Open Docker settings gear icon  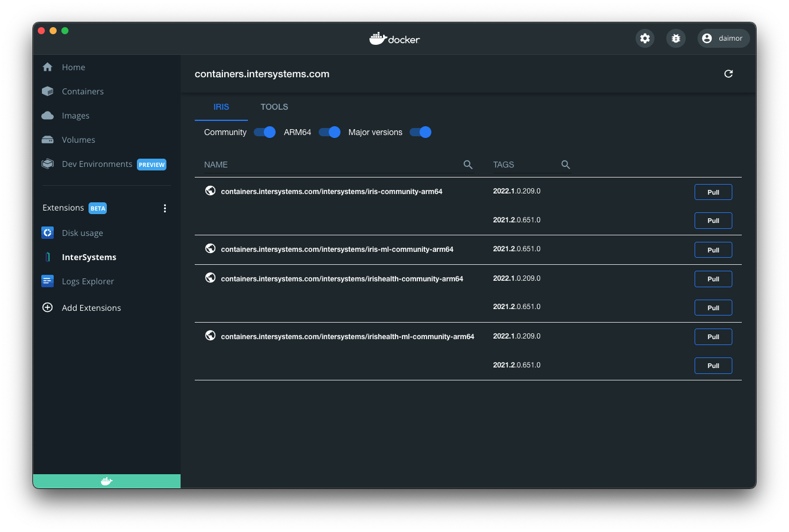coord(645,38)
